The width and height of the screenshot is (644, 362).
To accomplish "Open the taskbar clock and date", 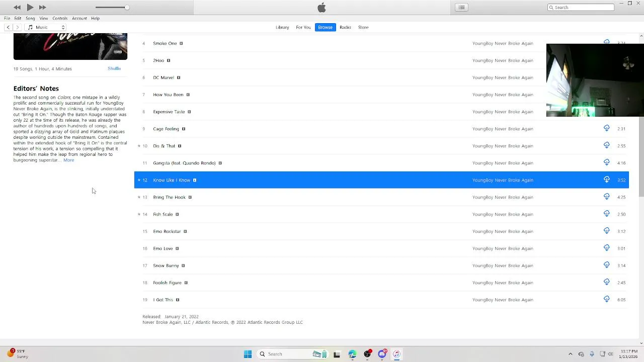I will (x=629, y=354).
